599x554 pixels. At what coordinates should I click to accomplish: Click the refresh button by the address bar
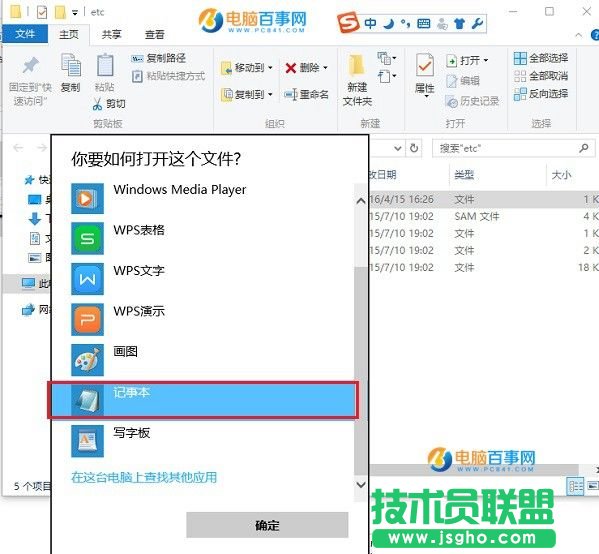[x=414, y=148]
